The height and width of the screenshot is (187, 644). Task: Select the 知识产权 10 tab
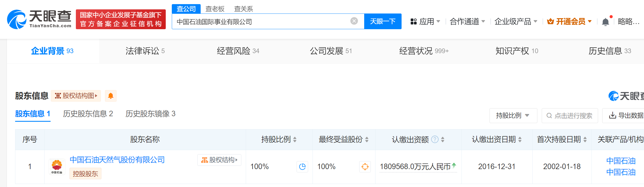[x=517, y=51]
